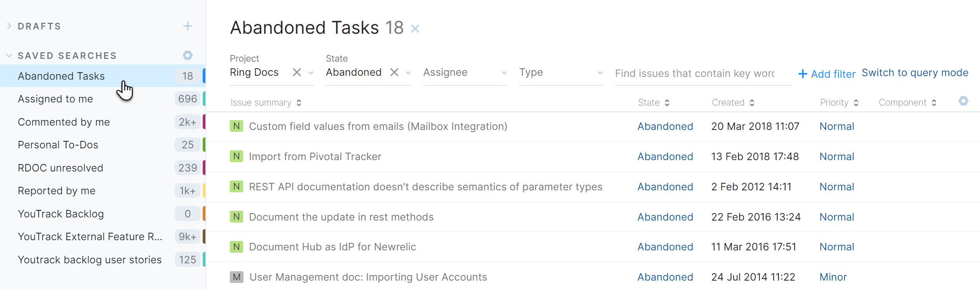Clear the Ring Docs project filter
The image size is (980, 290).
point(297,72)
